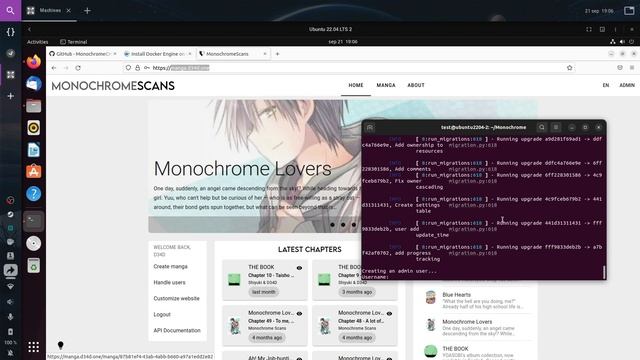
Task: Launch Thunderbird mail from the dock
Action: click(x=33, y=84)
